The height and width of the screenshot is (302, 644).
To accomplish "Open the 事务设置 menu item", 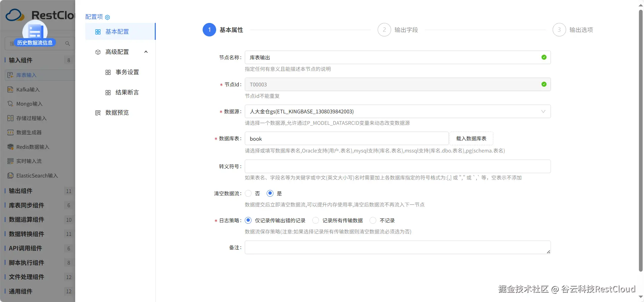I will click(x=120, y=72).
